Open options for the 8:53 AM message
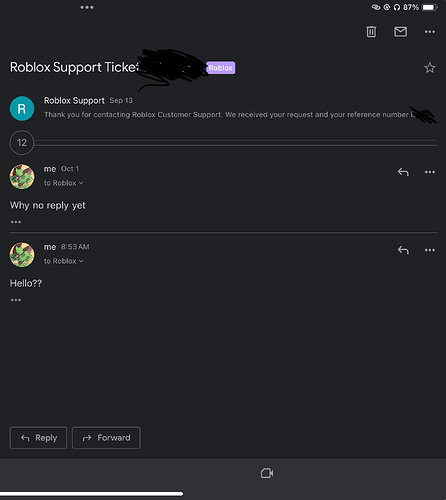 (x=430, y=250)
